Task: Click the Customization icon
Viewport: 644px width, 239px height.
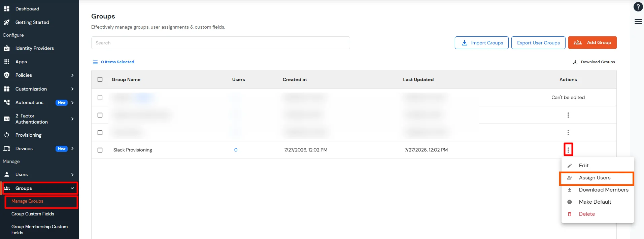Action: (x=7, y=89)
